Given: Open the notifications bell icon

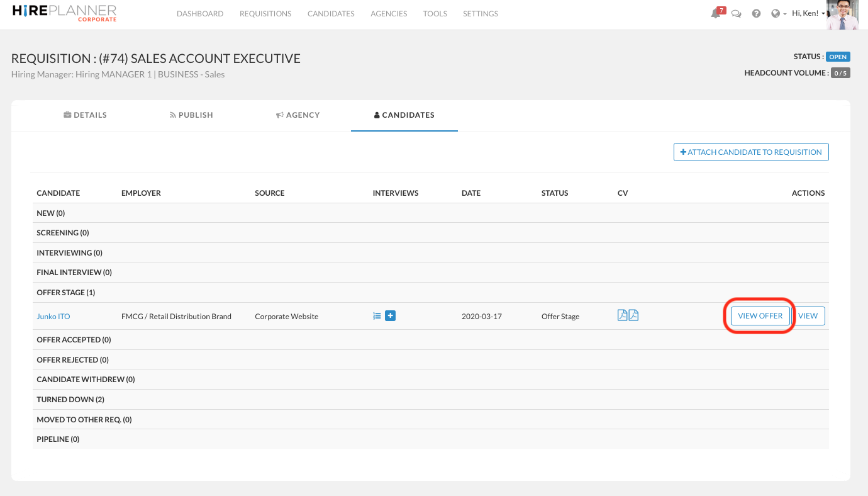Looking at the screenshot, I should tap(716, 14).
